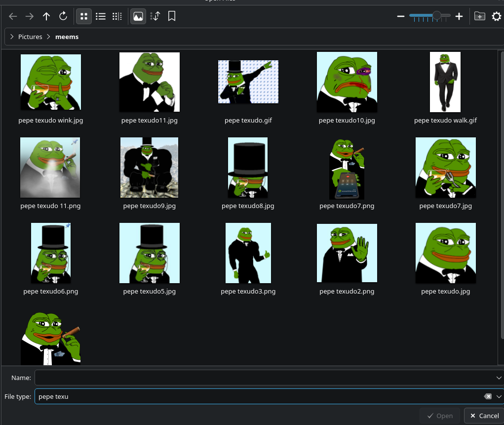Switch to detailed view mode
Screen dimensions: 504x425
pyautogui.click(x=117, y=16)
